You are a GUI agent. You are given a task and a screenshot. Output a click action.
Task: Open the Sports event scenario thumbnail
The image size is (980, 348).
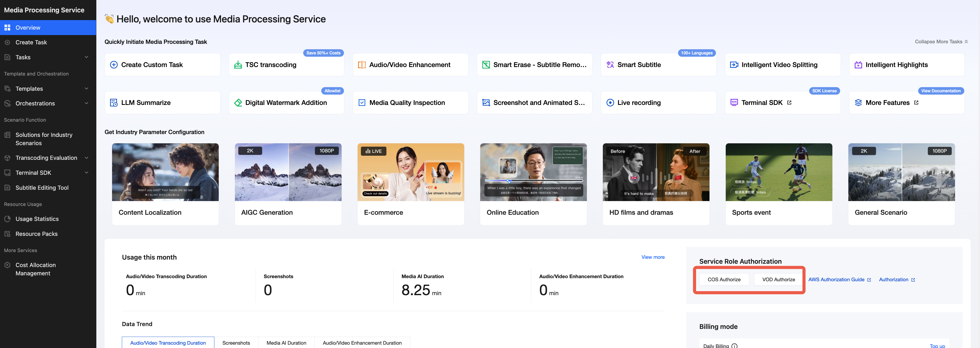(778, 172)
